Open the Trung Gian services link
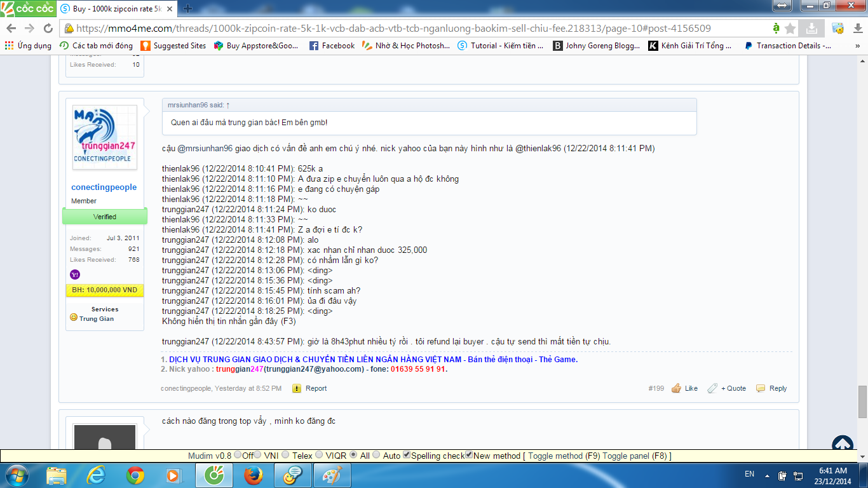 pyautogui.click(x=97, y=318)
